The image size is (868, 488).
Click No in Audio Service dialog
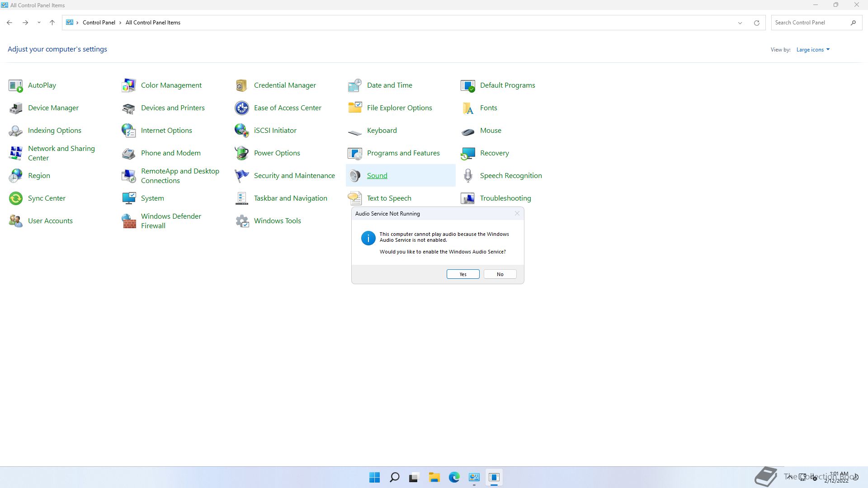pos(500,274)
